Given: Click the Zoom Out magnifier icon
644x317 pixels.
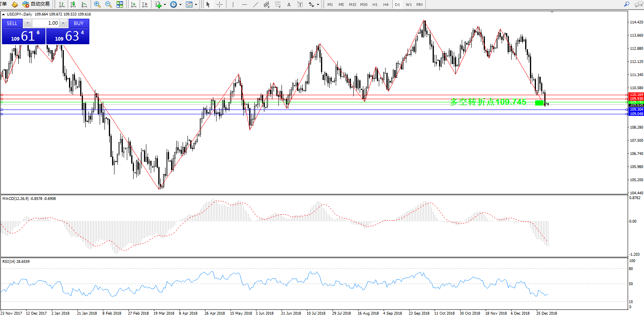Looking at the screenshot, I should (108, 4).
